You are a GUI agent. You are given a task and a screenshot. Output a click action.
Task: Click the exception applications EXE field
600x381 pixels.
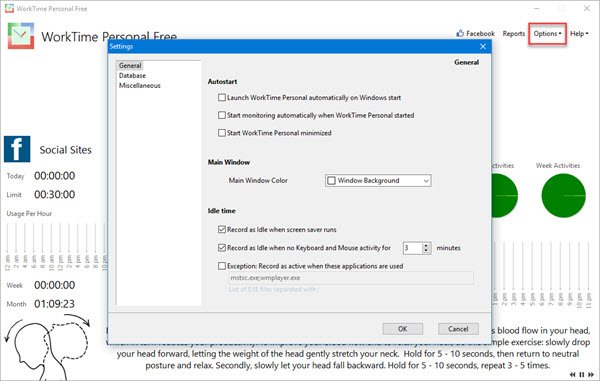pos(351,278)
